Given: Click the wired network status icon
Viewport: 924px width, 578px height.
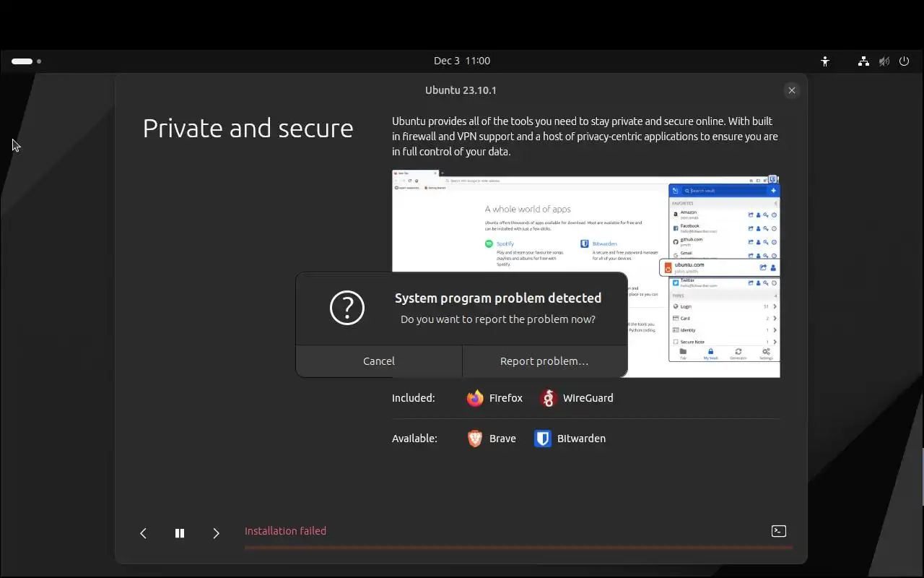Looking at the screenshot, I should tap(863, 61).
